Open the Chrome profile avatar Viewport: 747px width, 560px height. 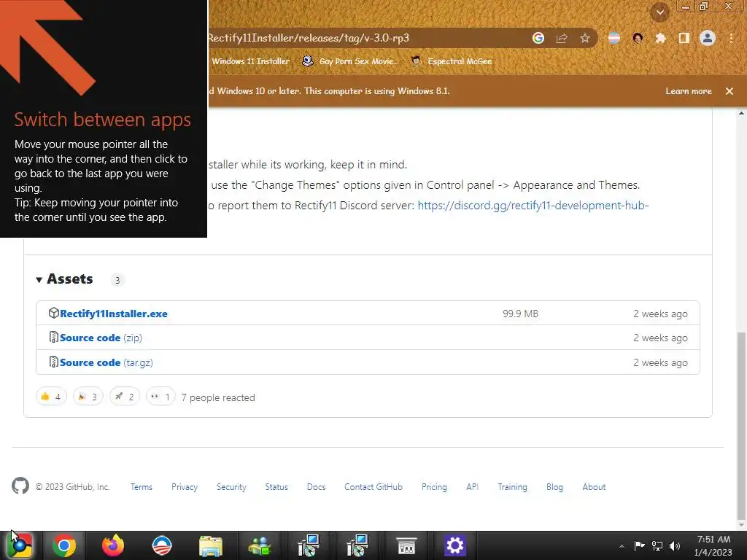click(708, 38)
